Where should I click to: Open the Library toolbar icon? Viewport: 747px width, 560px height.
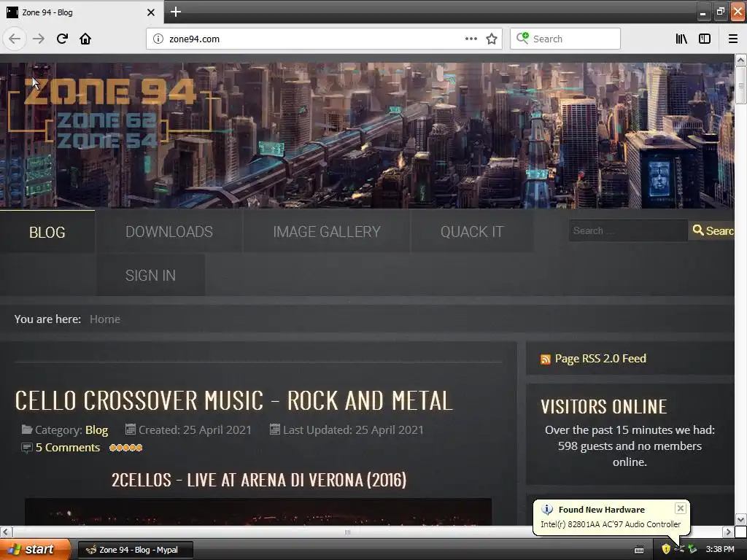click(x=681, y=39)
